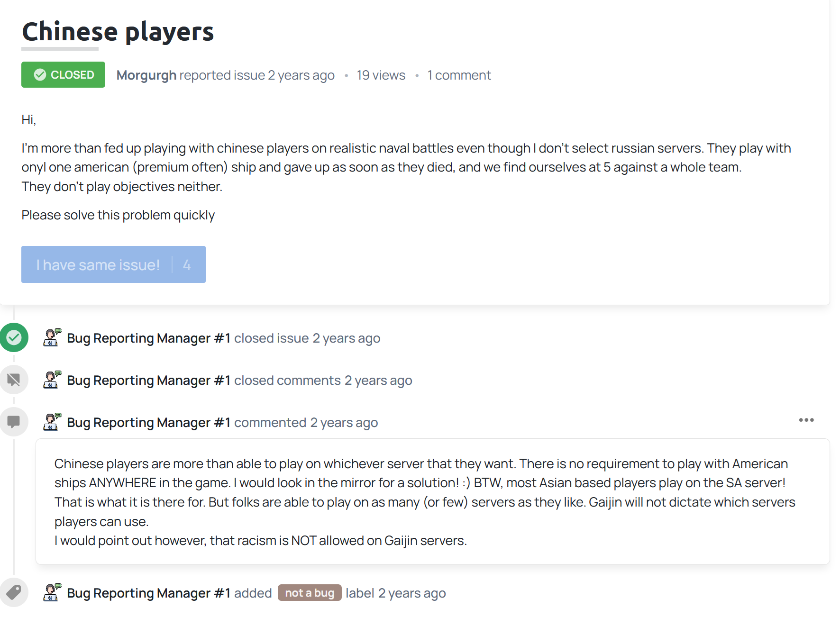Click manager avatar beside 'closed issue' entry
The image size is (840, 617).
point(52,337)
